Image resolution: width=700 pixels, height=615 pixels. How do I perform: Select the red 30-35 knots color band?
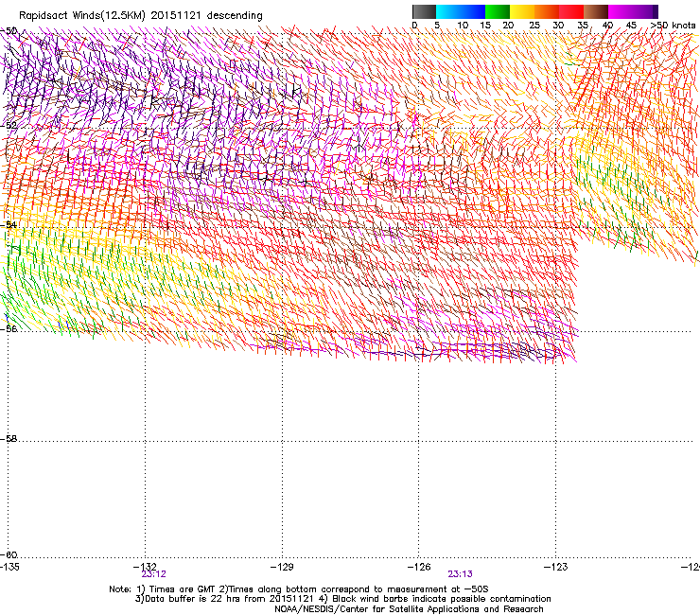[x=571, y=11]
